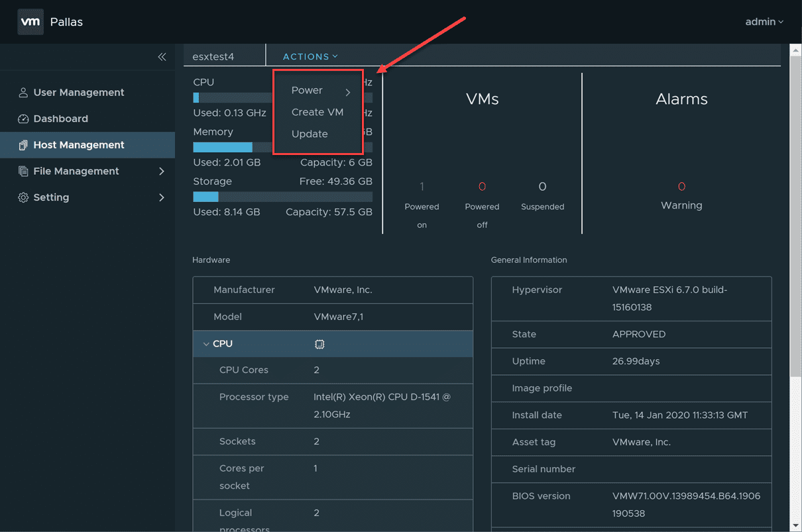The width and height of the screenshot is (802, 532).
Task: Expand the Setting submenu arrow
Action: [x=162, y=197]
